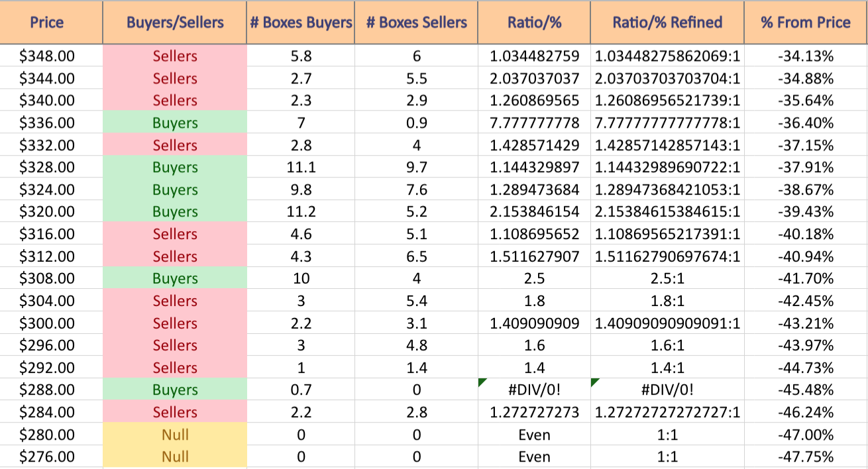
Task: Click the $280.00 price cell
Action: [51, 435]
